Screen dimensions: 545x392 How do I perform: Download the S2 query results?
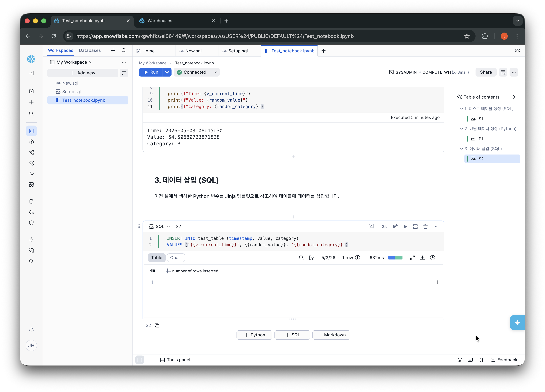pos(423,258)
